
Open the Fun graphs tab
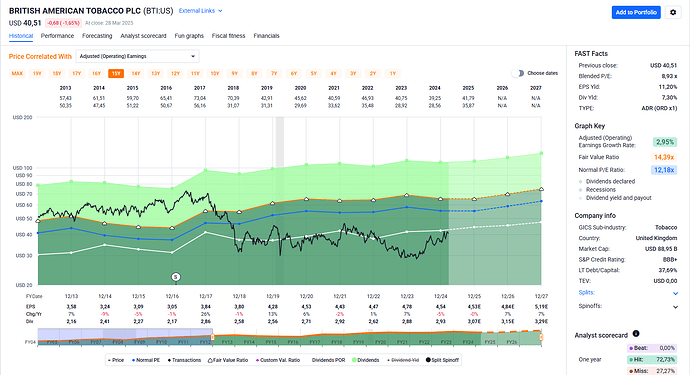(189, 36)
